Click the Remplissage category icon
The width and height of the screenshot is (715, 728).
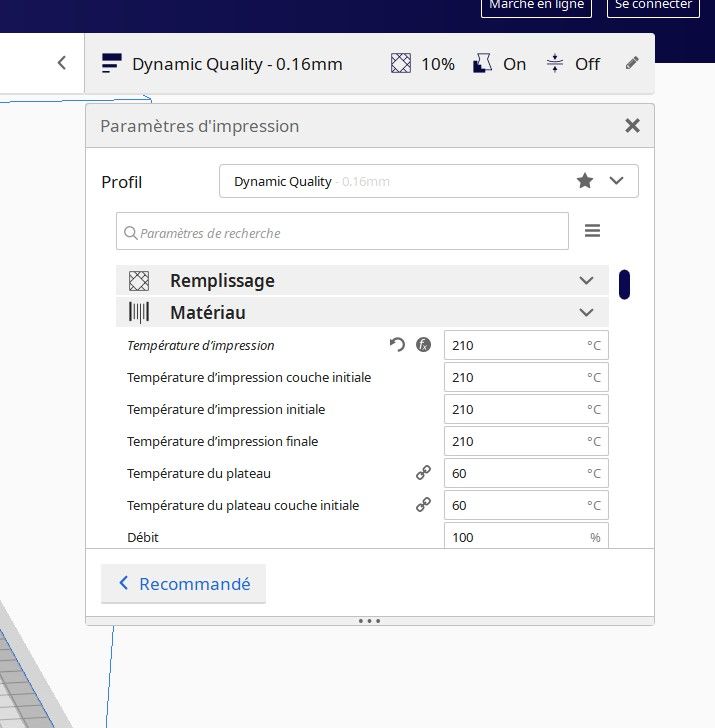tap(139, 281)
